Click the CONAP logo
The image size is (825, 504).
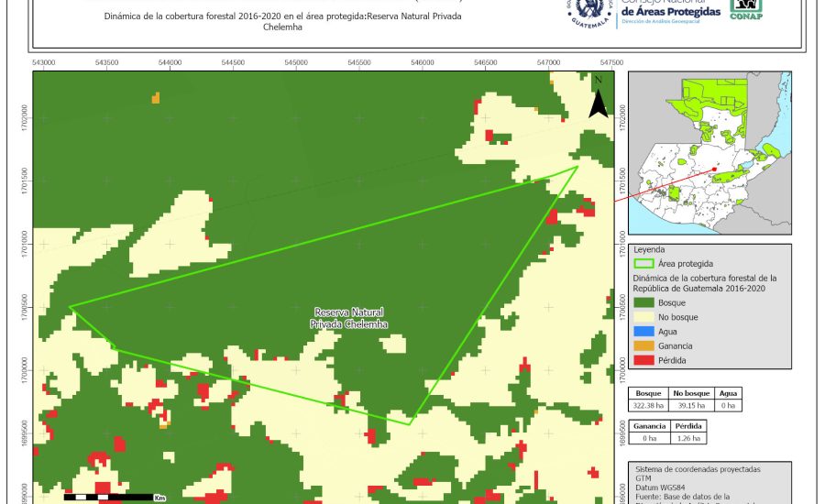click(746, 9)
